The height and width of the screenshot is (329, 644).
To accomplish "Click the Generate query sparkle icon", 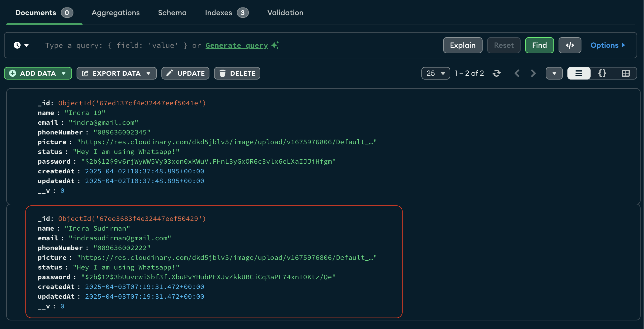I will [x=275, y=45].
